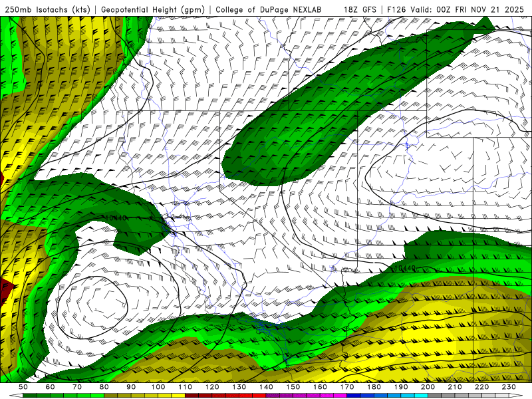Click the colorbar label '150'
The height and width of the screenshot is (399, 532).
pyautogui.click(x=293, y=387)
